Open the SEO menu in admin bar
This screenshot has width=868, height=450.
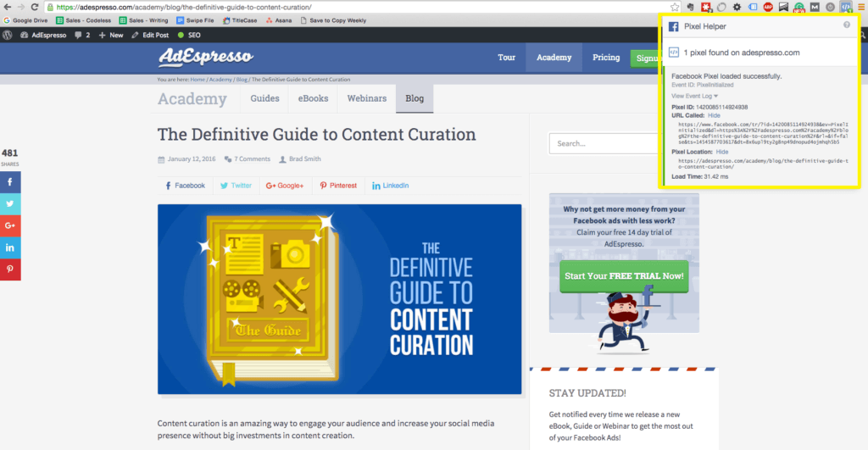click(x=189, y=35)
